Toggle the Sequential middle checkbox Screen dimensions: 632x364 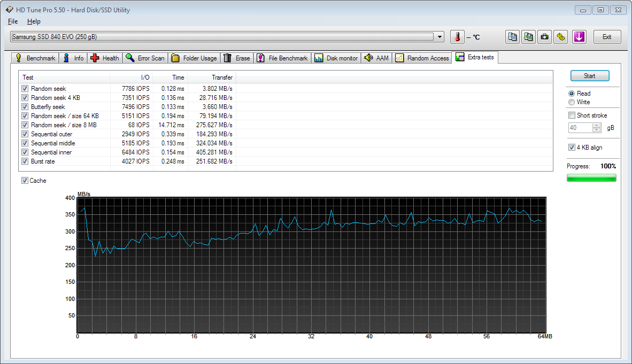point(25,143)
